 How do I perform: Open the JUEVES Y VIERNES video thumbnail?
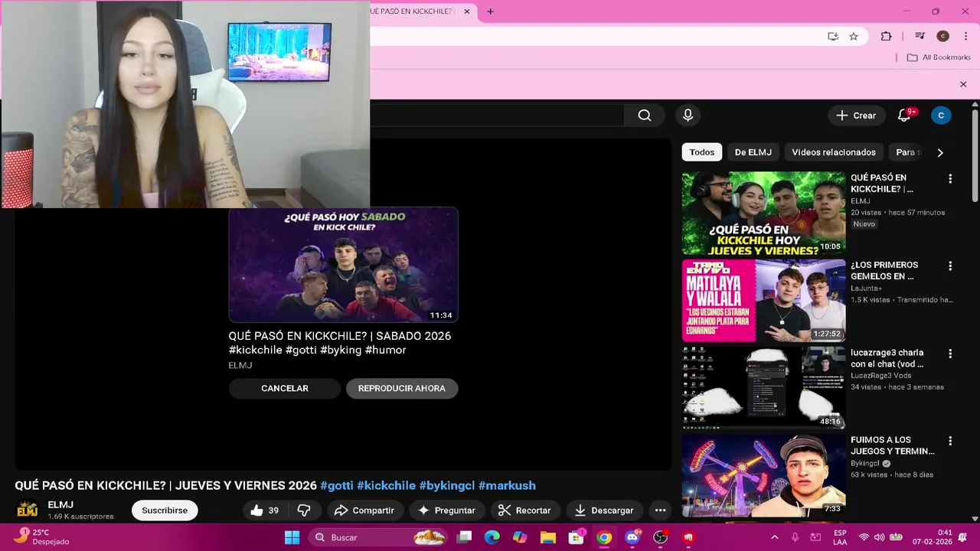(x=763, y=214)
